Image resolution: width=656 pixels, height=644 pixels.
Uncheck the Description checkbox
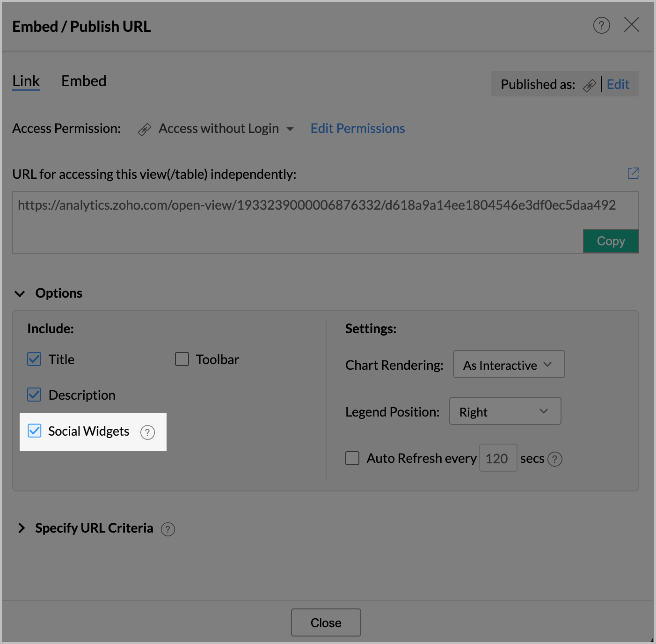pyautogui.click(x=34, y=395)
